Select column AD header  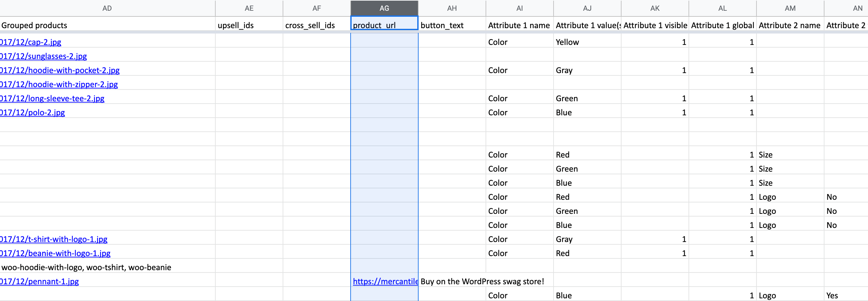coord(107,8)
